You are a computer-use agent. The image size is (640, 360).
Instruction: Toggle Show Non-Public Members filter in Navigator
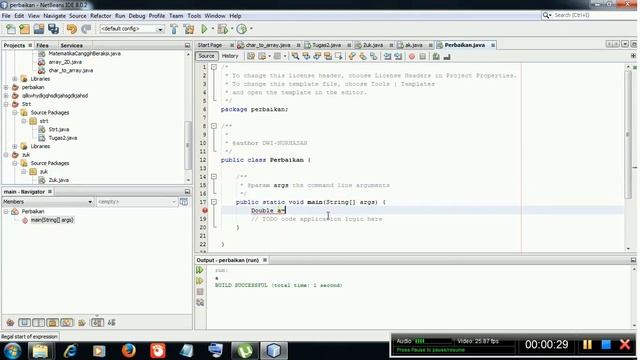[x=53, y=323]
